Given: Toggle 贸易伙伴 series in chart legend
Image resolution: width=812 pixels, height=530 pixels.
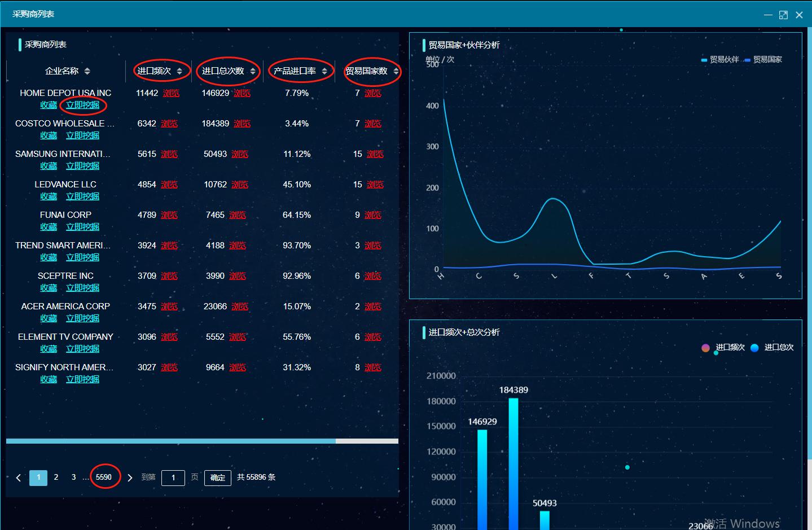Looking at the screenshot, I should pos(721,59).
